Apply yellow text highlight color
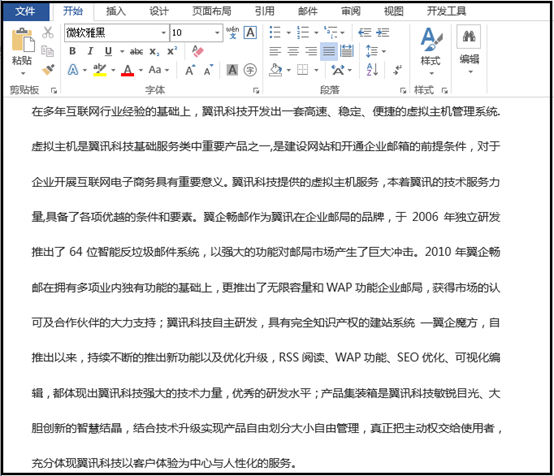This screenshot has width=554, height=476. pos(100,70)
